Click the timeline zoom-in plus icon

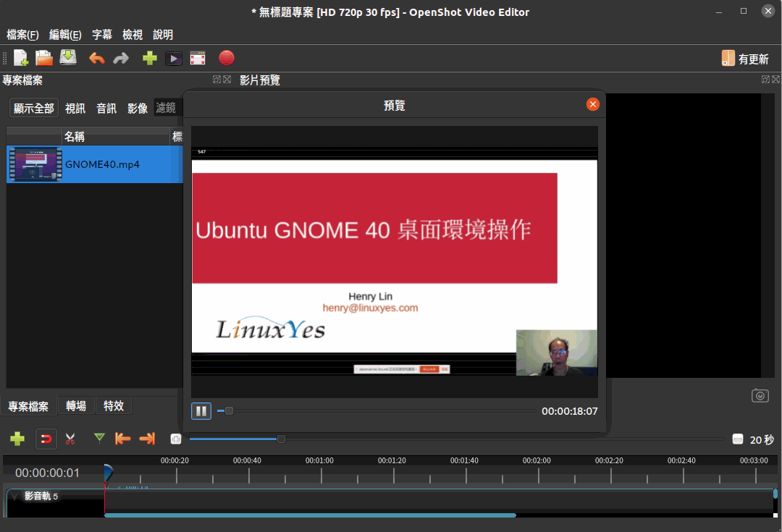point(175,439)
